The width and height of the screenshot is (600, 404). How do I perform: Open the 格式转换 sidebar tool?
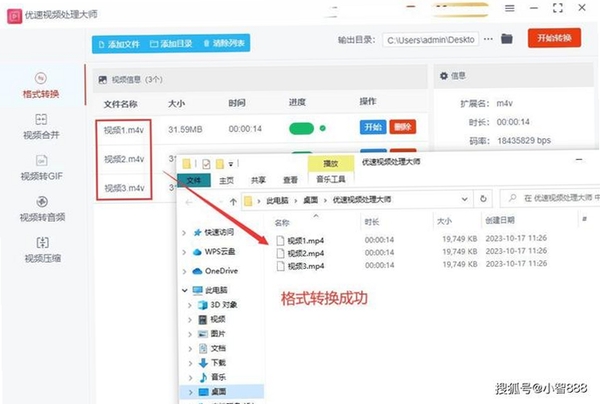click(41, 86)
